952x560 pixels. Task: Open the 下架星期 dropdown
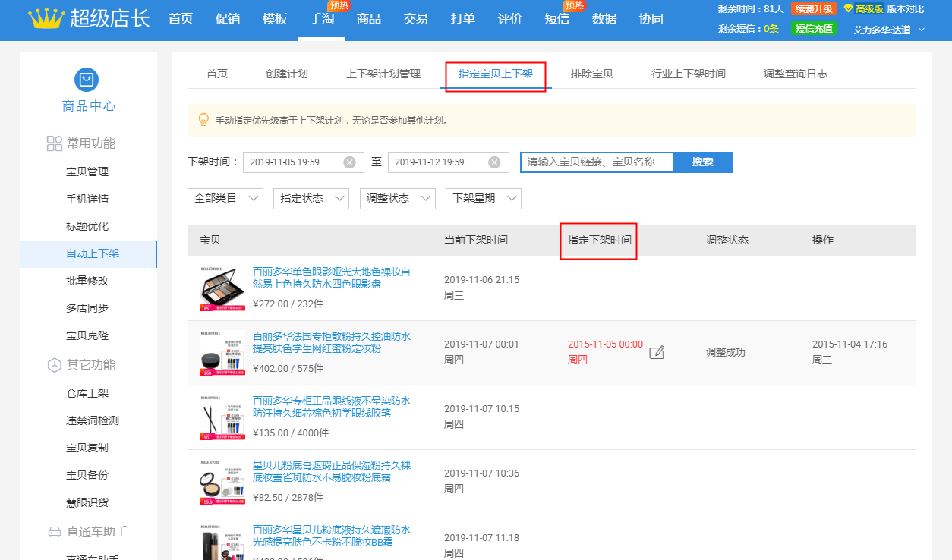483,199
